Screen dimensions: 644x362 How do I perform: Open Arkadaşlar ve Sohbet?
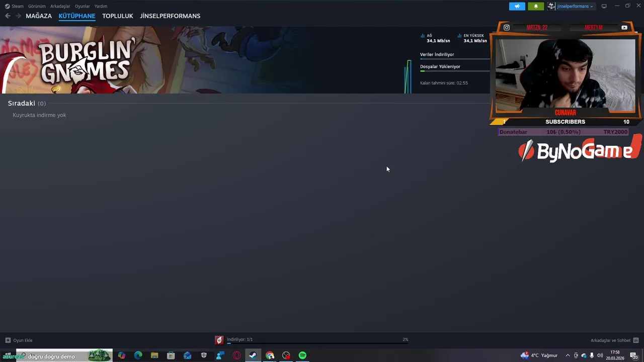click(610, 340)
